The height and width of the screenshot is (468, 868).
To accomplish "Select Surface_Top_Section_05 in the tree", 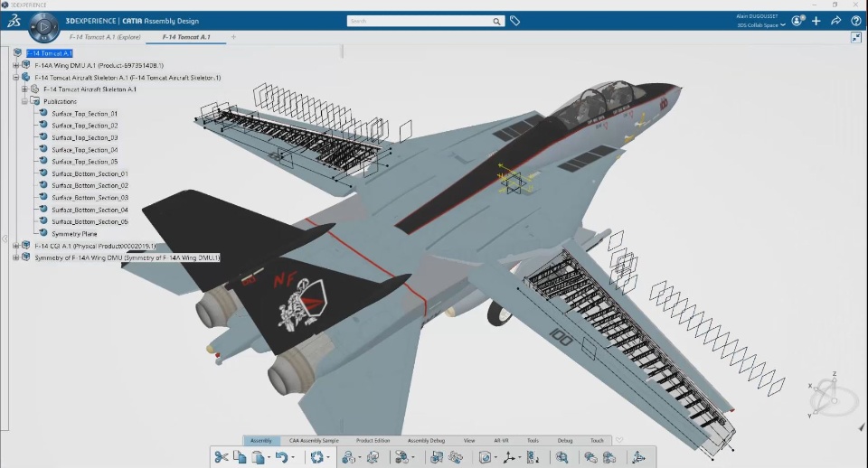I will point(85,162).
